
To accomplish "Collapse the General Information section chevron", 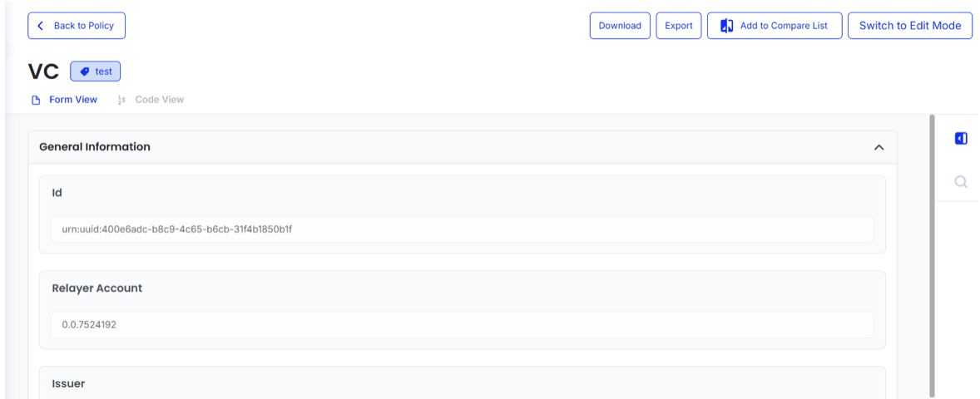I will 879,147.
